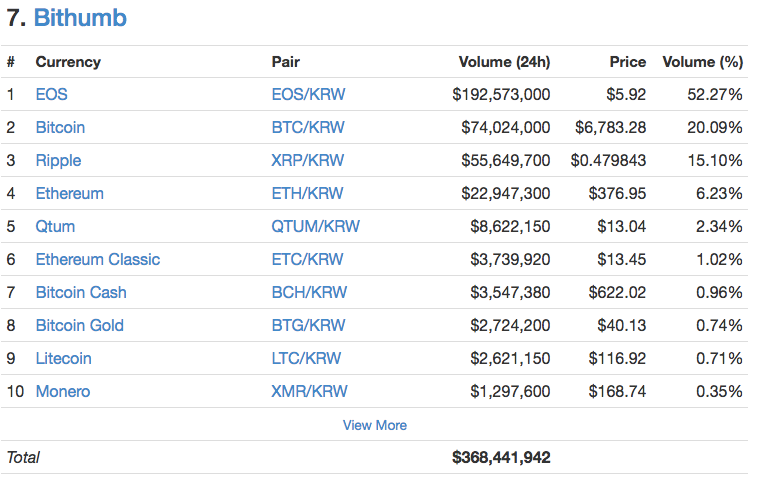The width and height of the screenshot is (759, 481).
Task: Click the 1.02% volume share
Action: (719, 259)
